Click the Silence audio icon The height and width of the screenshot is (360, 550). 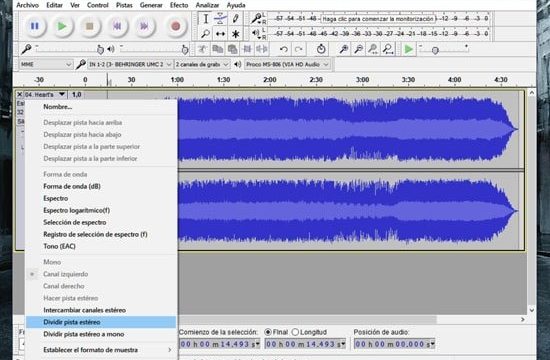[x=262, y=49]
